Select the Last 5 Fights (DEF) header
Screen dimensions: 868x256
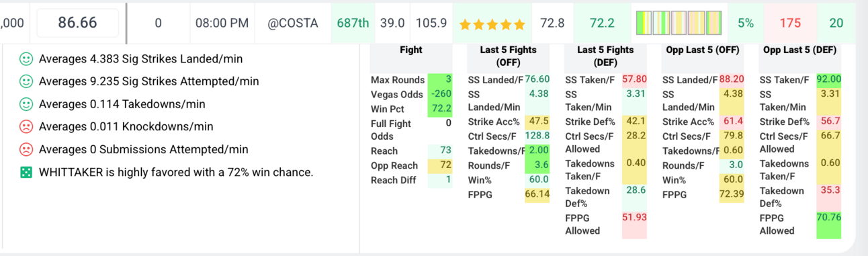click(605, 56)
